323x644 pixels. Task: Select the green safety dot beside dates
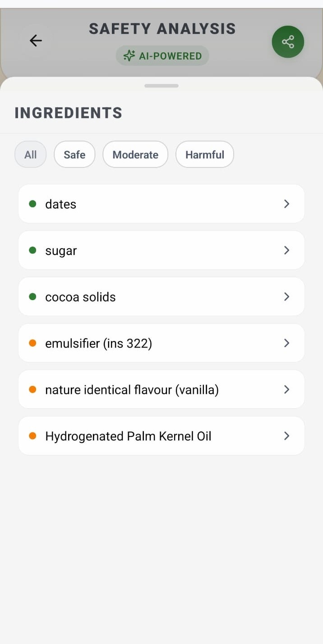click(x=32, y=204)
